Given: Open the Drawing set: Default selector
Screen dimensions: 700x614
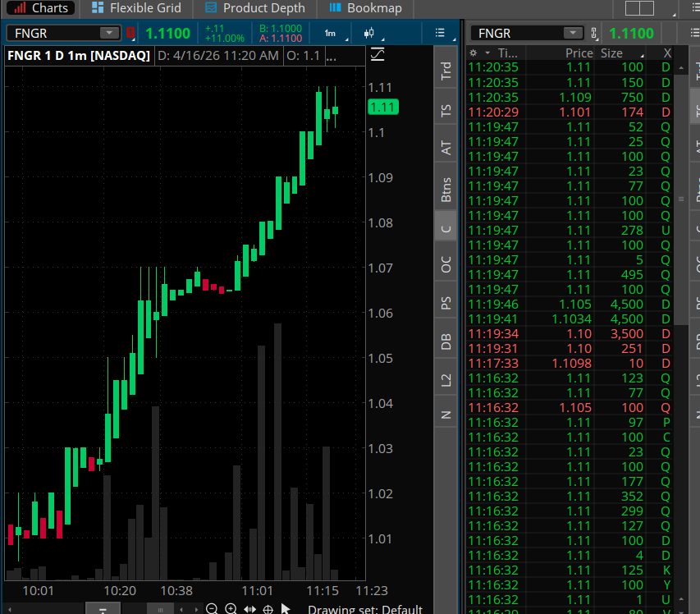Looking at the screenshot, I should 364,610.
